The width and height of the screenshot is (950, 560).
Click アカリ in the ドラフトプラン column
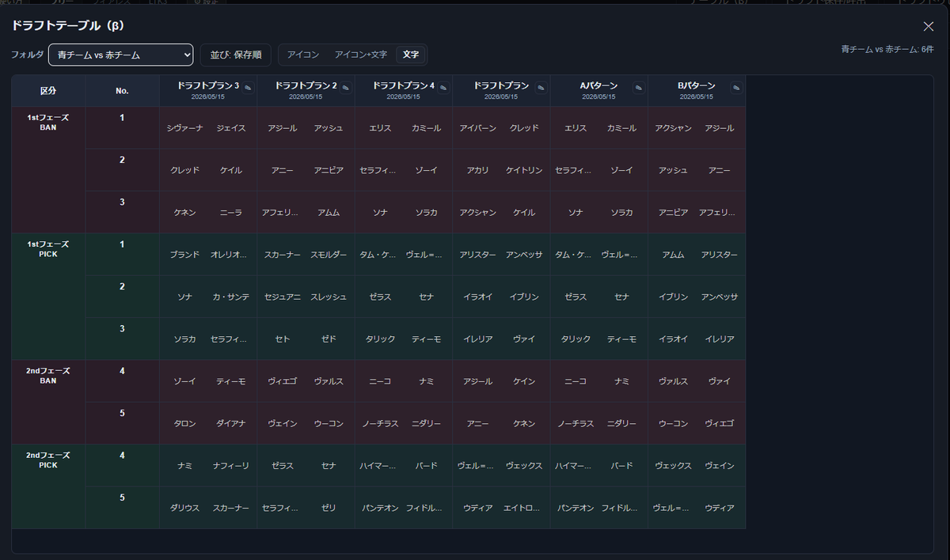pyautogui.click(x=478, y=170)
